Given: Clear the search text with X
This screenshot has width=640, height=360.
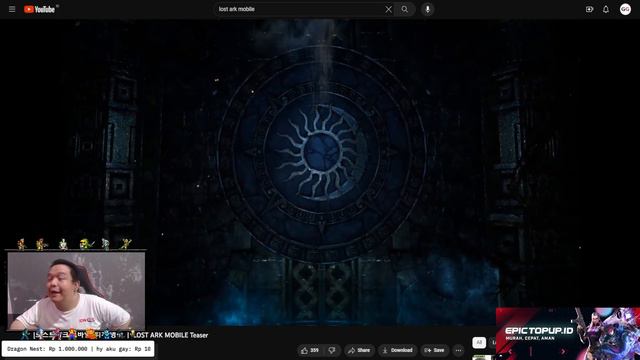Looking at the screenshot, I should 389,9.
